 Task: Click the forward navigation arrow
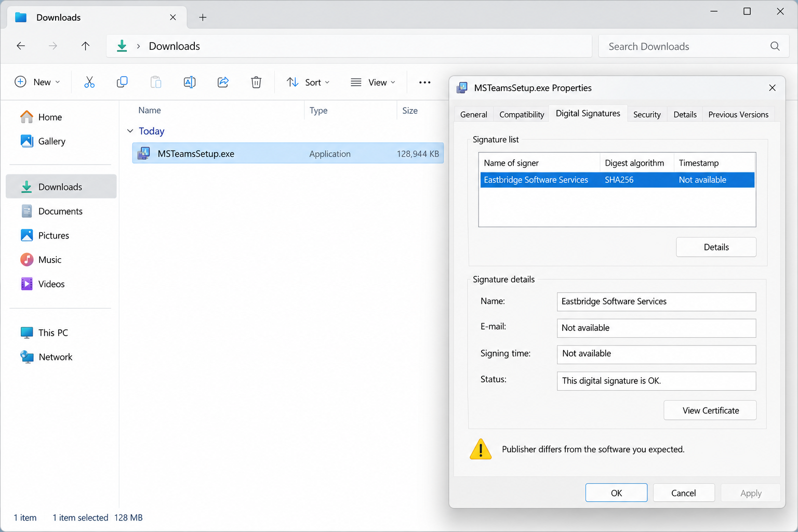tap(53, 46)
